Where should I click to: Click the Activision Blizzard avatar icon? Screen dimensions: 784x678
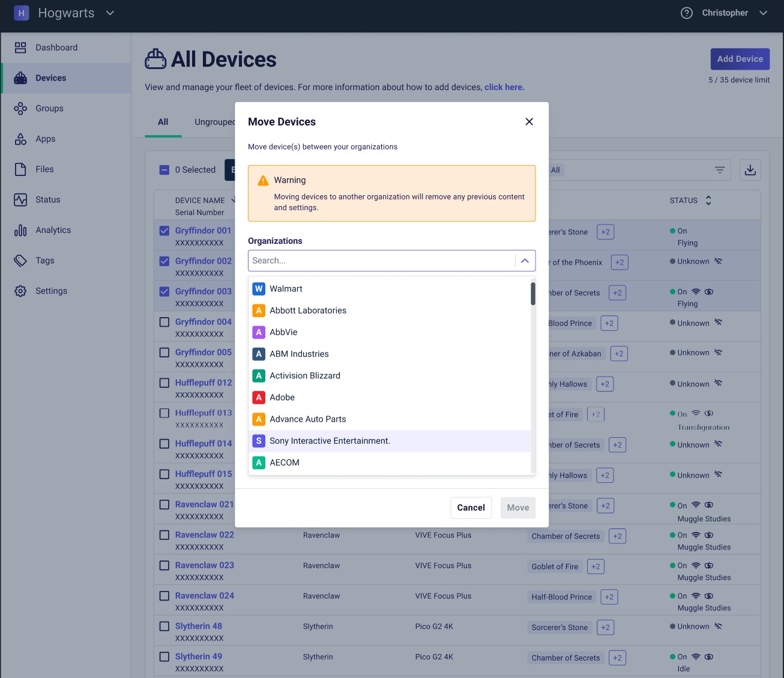(259, 376)
